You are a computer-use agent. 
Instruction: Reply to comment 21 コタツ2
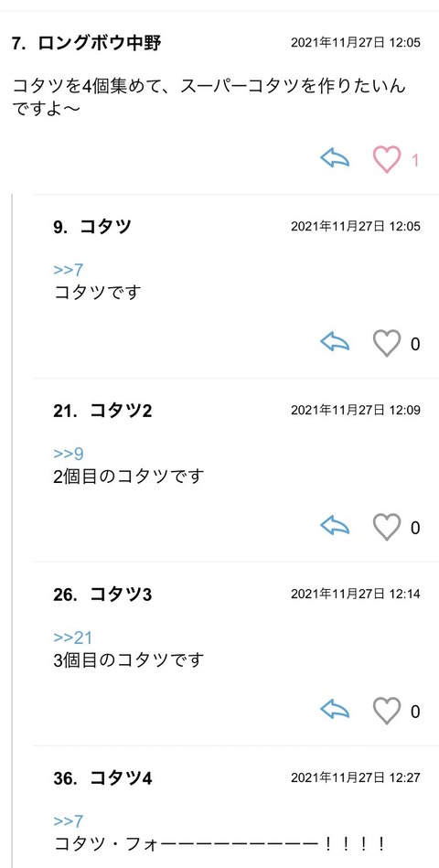click(335, 527)
